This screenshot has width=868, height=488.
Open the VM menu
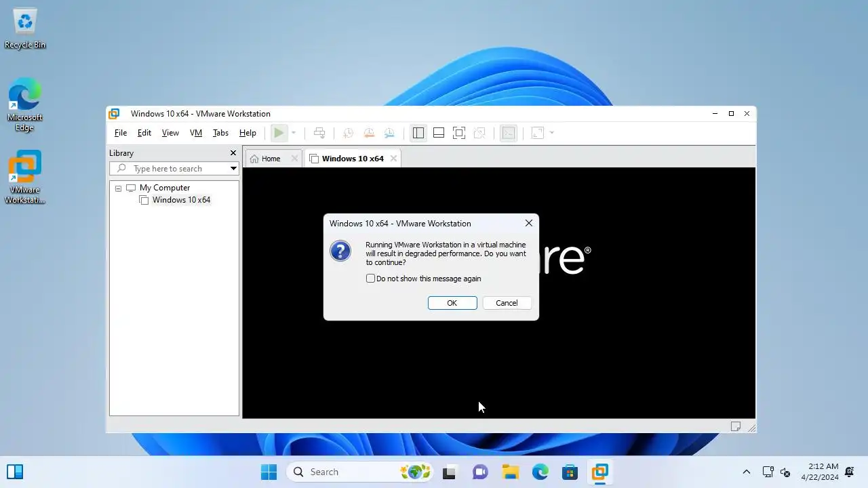(x=196, y=133)
